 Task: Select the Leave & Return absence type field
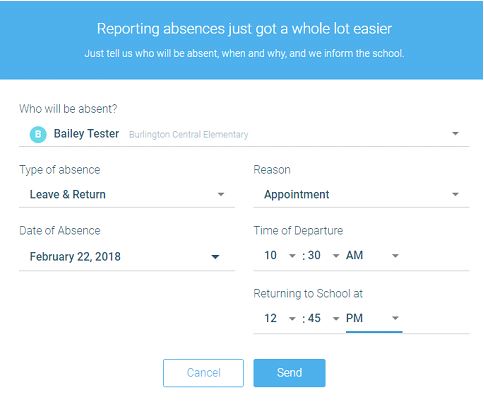127,195
